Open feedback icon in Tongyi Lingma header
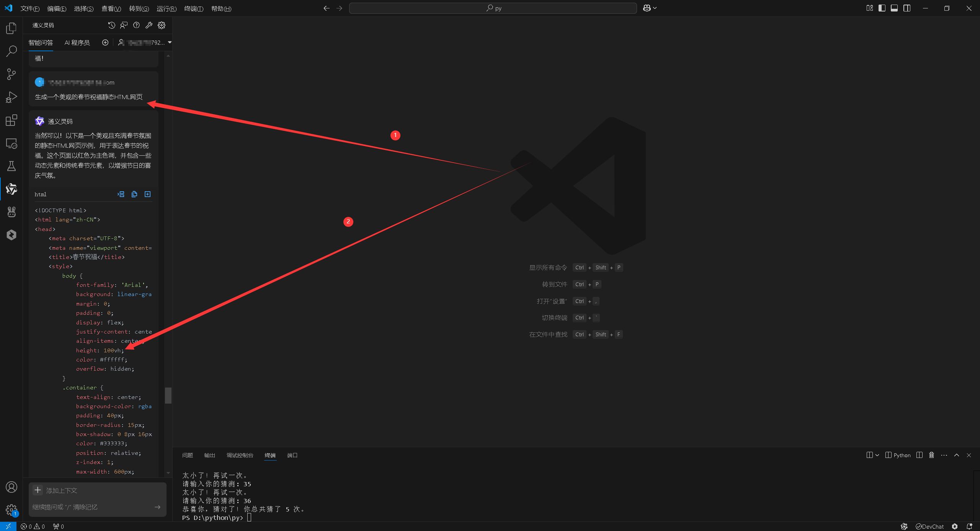Screen dimensions: 980x531 click(124, 25)
